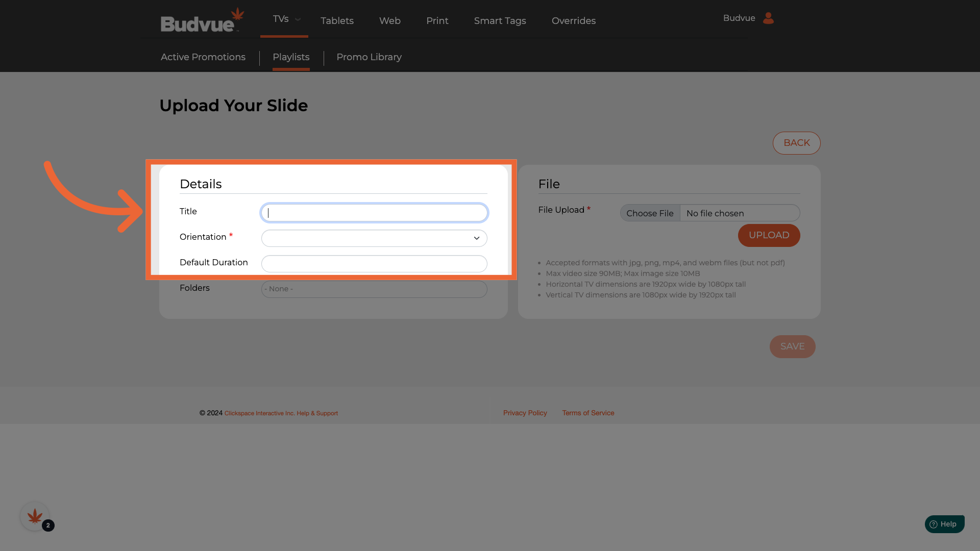Click the Choose File button

tap(649, 213)
